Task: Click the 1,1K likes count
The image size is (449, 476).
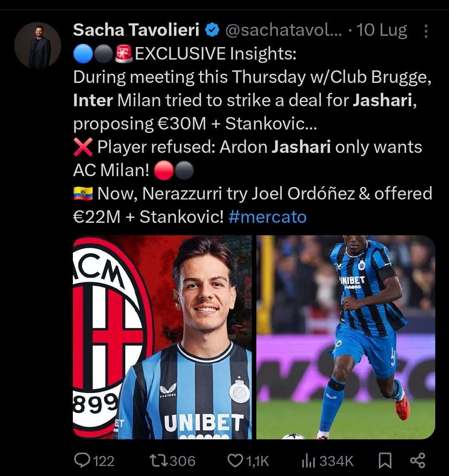Action: tap(257, 461)
